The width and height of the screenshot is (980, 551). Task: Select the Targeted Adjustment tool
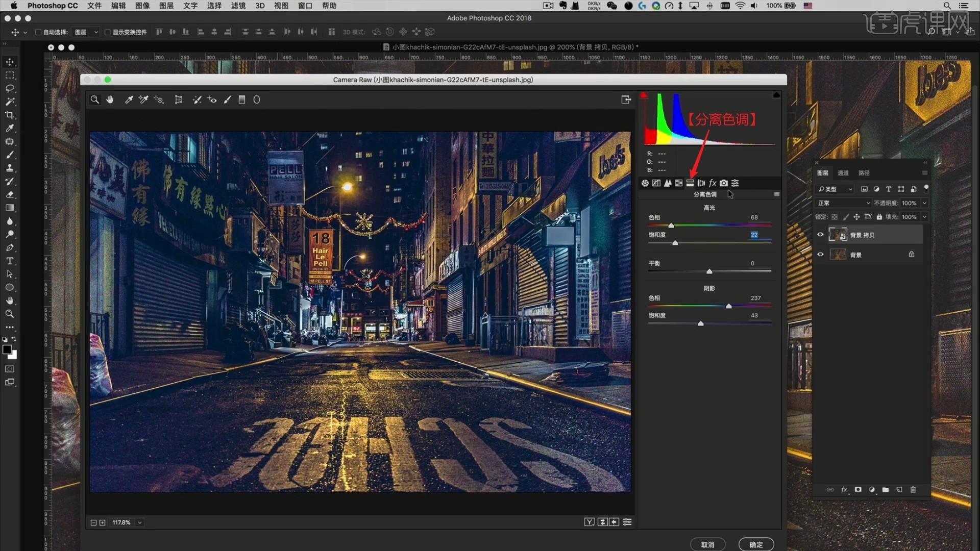pyautogui.click(x=159, y=99)
